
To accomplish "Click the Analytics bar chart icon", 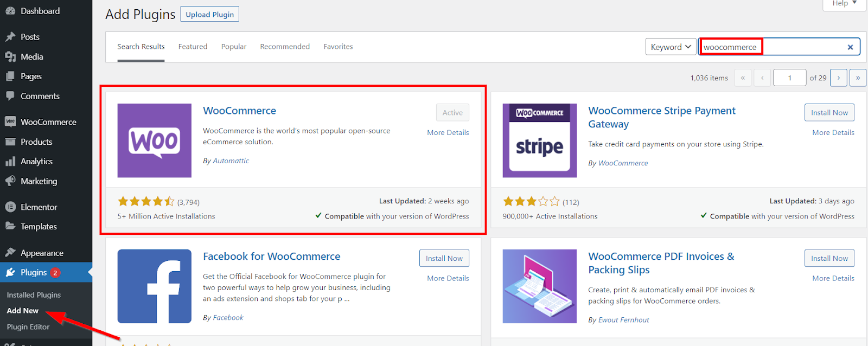I will click(x=10, y=162).
